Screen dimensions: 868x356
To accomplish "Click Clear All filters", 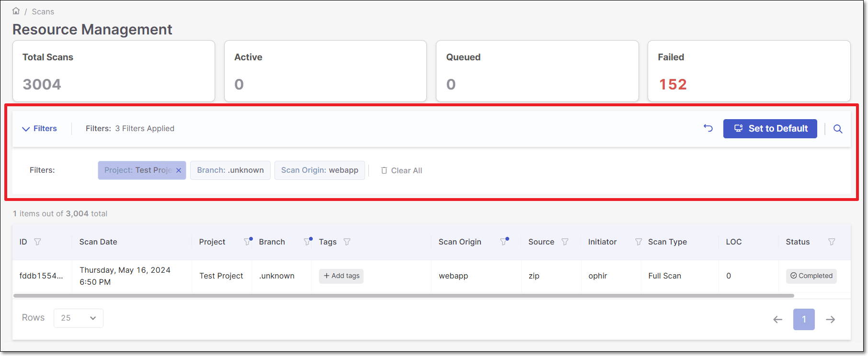I will (x=401, y=171).
